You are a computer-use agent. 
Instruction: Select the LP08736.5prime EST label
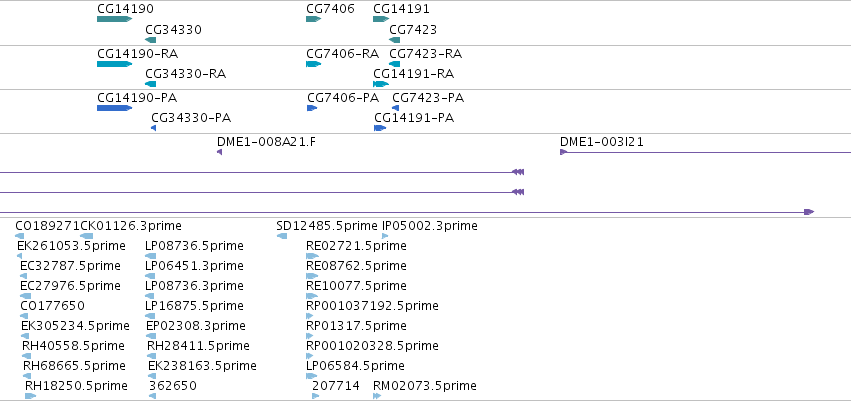194,246
